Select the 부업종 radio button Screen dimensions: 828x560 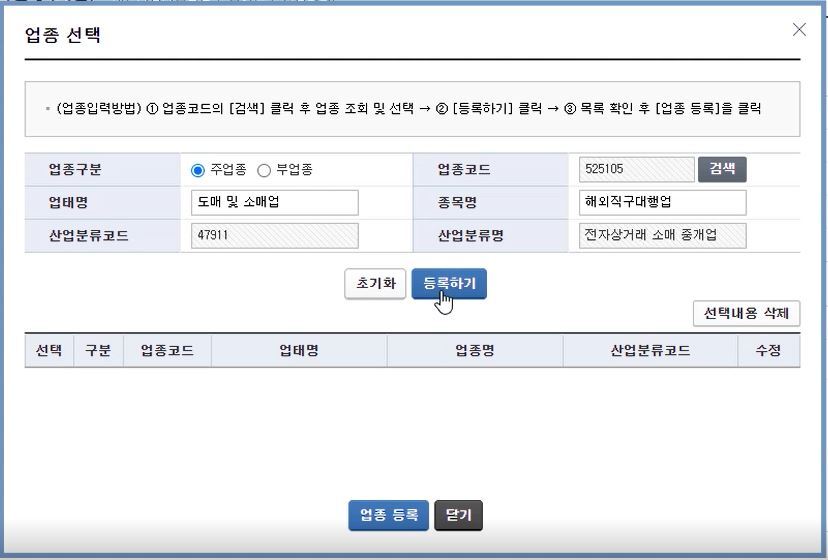tap(264, 170)
